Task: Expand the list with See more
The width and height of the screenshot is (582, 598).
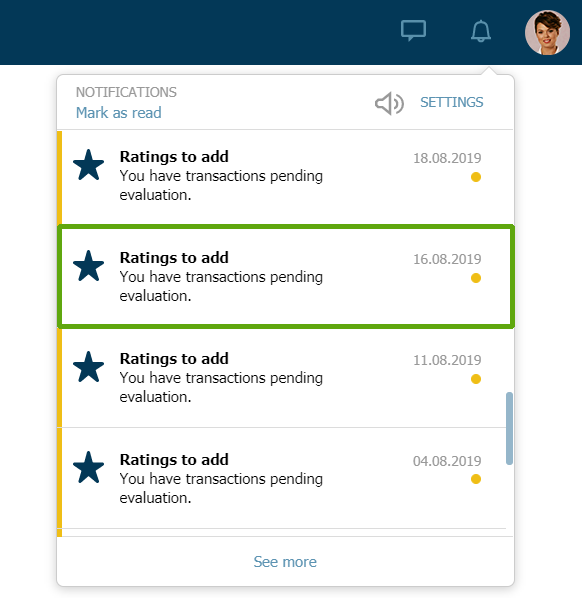Action: click(x=285, y=562)
